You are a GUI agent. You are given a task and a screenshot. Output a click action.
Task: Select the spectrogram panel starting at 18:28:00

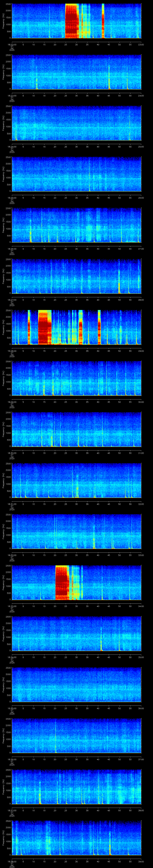(x=77, y=327)
